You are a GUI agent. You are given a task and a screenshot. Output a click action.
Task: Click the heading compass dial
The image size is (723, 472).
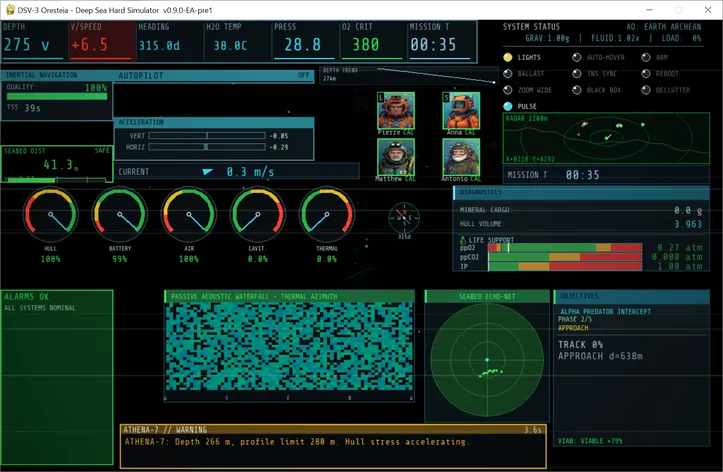click(404, 218)
